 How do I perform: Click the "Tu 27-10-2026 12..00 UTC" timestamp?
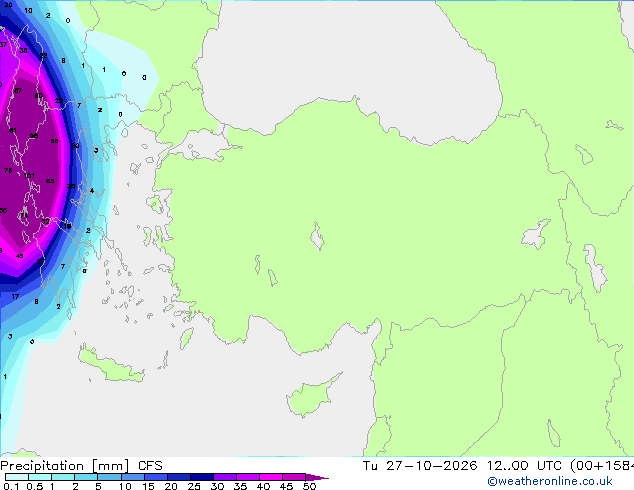click(462, 466)
